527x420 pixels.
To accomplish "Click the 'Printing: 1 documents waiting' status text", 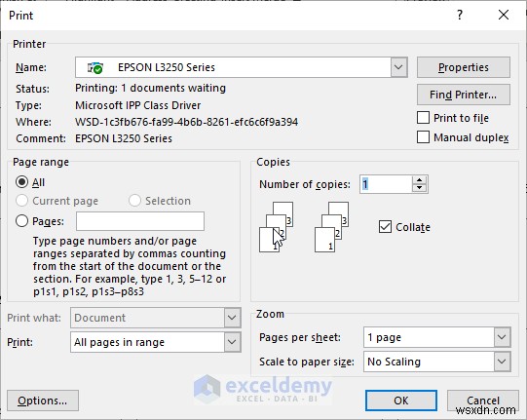I will click(150, 88).
